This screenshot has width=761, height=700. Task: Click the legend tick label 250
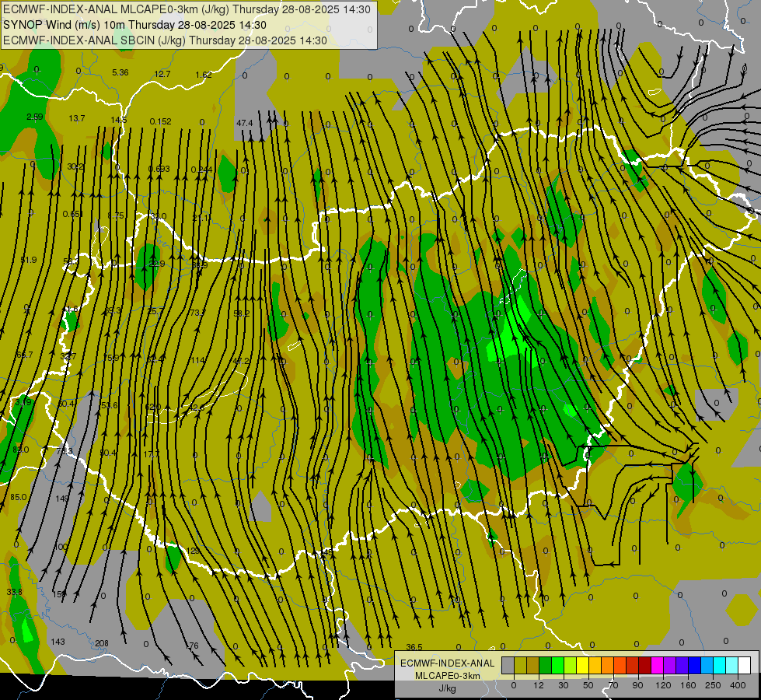[713, 685]
